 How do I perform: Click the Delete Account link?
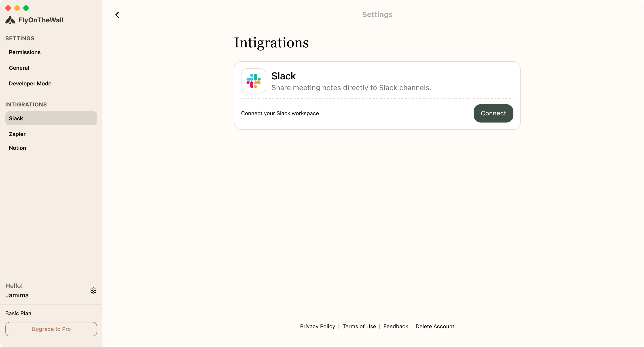[434, 326]
